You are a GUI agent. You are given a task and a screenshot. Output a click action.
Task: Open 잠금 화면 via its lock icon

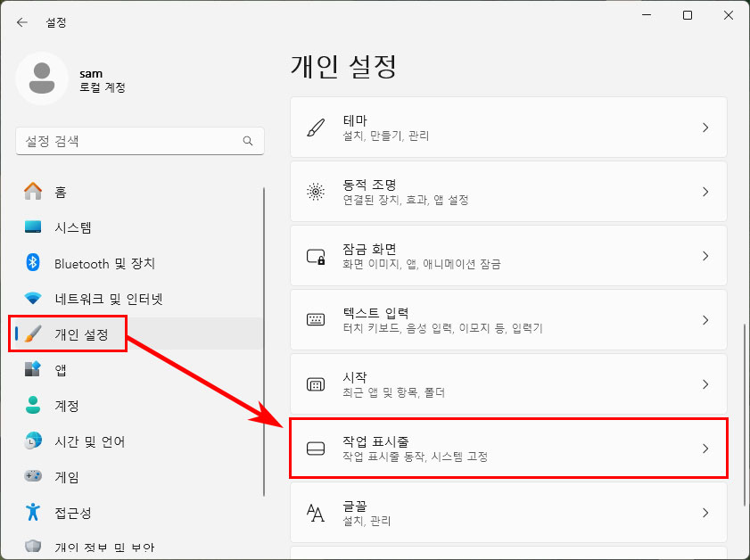315,254
